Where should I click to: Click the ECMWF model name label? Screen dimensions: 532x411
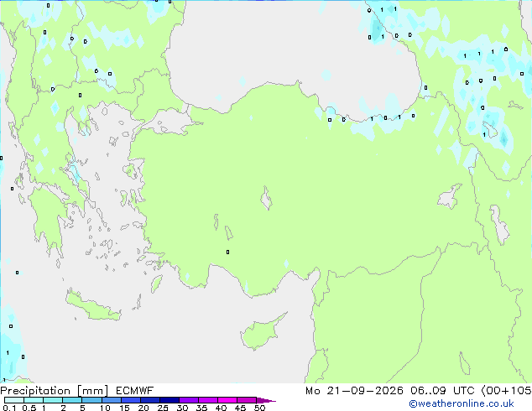[x=135, y=391]
